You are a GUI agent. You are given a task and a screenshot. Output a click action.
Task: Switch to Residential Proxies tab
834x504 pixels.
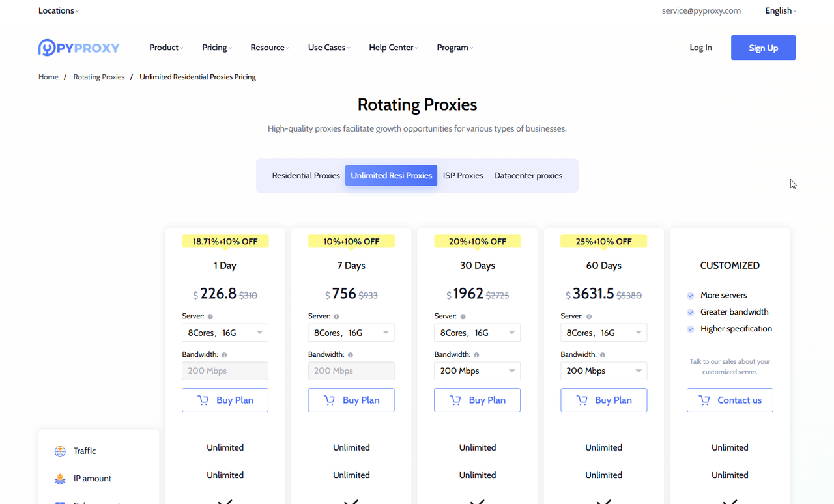pos(306,176)
